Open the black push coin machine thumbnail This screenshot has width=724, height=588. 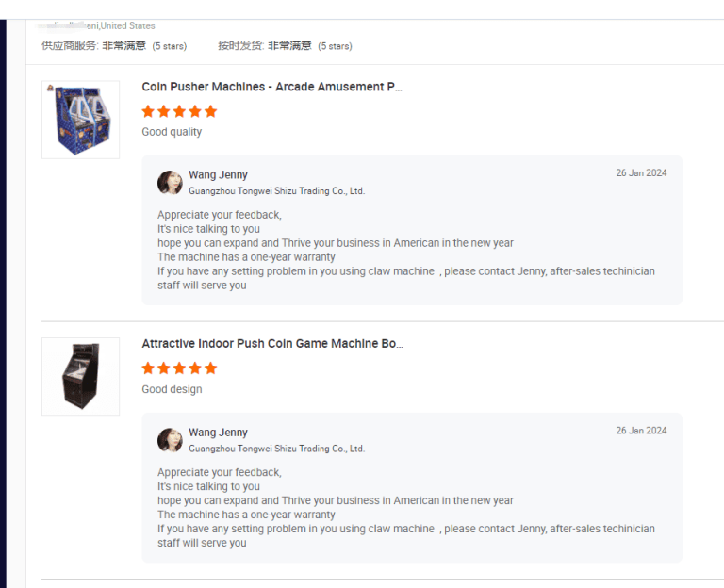click(x=81, y=376)
